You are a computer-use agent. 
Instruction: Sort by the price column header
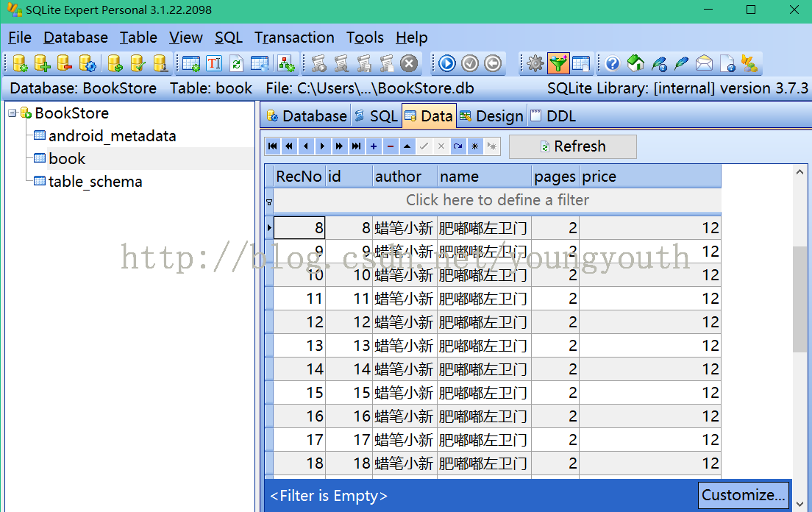(x=650, y=177)
